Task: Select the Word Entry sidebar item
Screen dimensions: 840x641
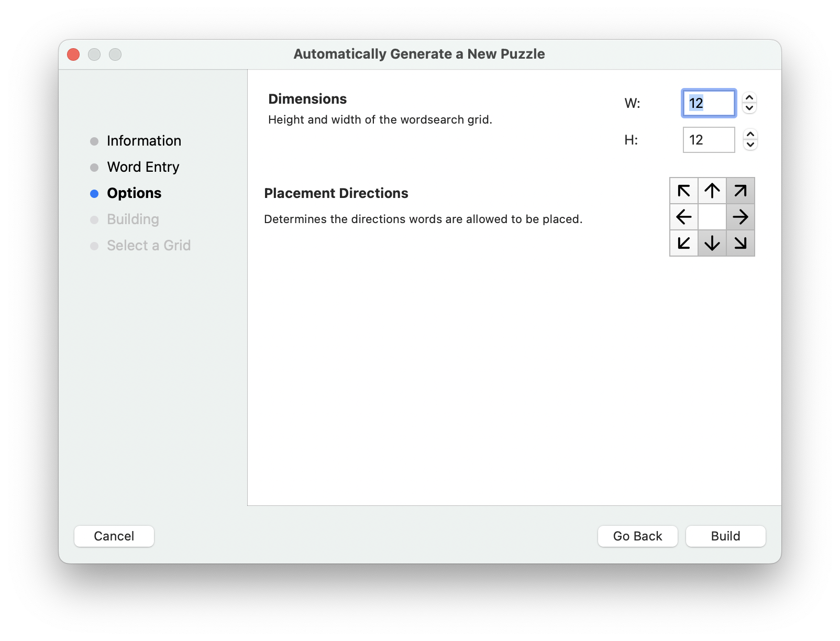Action: [142, 167]
